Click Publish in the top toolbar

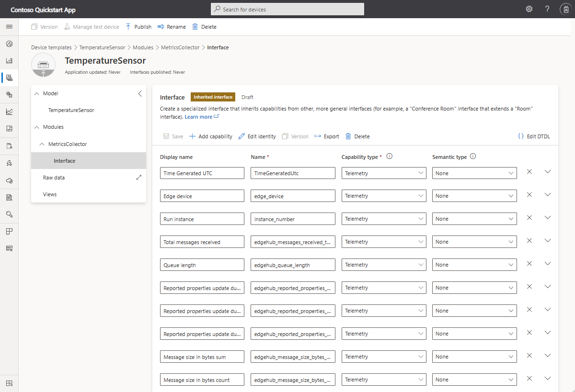point(138,27)
